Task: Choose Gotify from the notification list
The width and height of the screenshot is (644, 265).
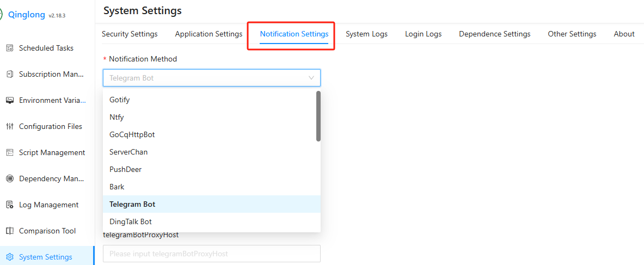Action: pos(119,100)
